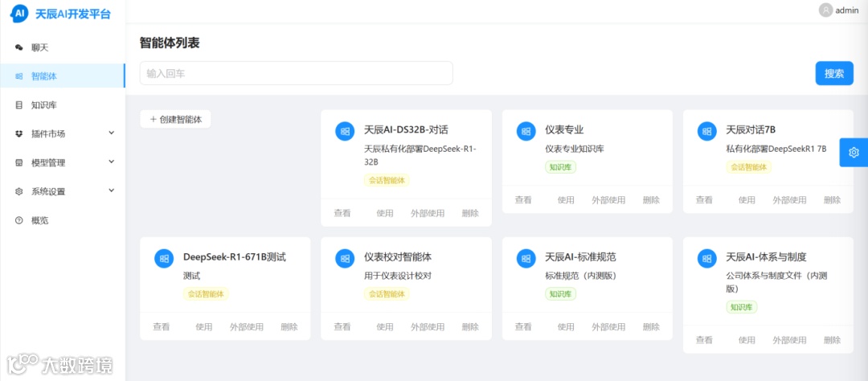Click the grid icon beside 智能体 in sidebar
This screenshot has height=381, width=868.
(18, 76)
